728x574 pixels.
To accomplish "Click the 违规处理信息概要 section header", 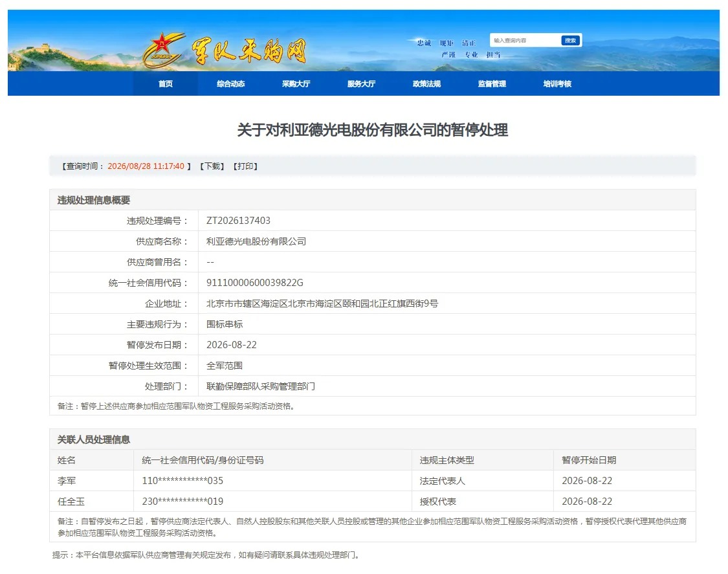I will click(93, 200).
